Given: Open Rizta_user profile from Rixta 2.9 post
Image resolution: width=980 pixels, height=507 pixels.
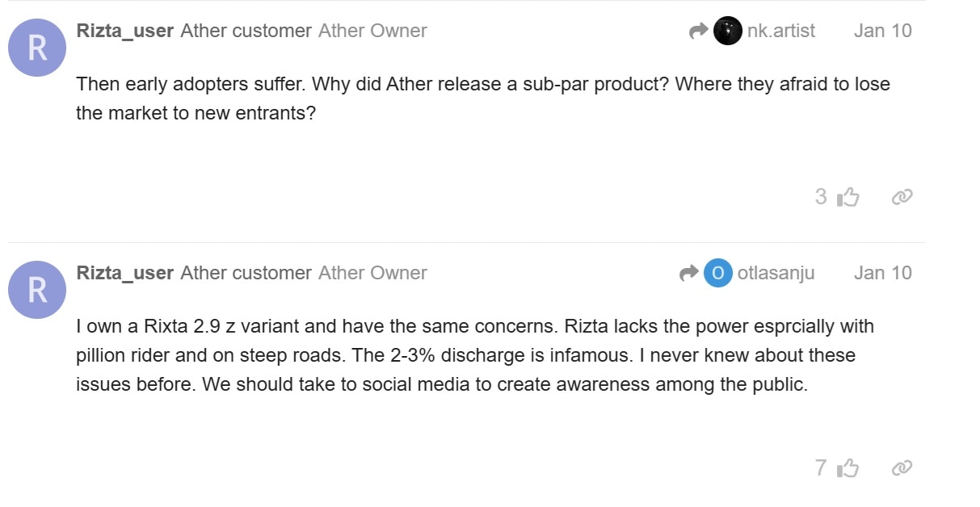Looking at the screenshot, I should coord(124,274).
